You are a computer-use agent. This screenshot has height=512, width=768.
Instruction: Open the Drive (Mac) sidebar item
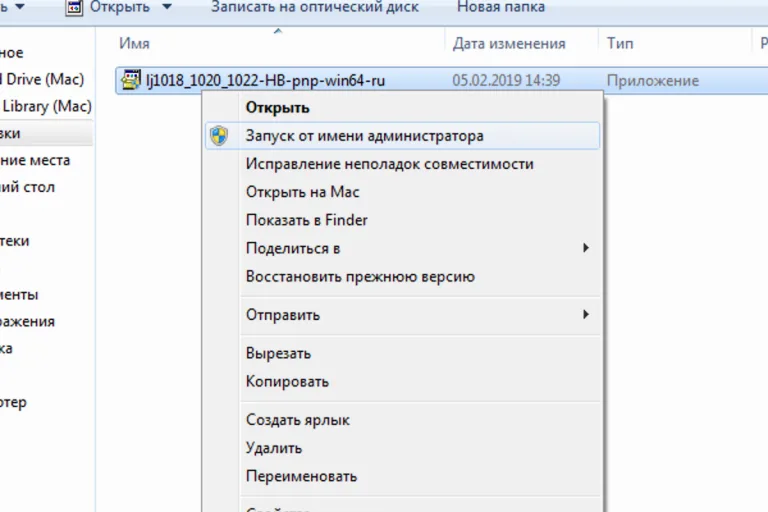pos(42,79)
